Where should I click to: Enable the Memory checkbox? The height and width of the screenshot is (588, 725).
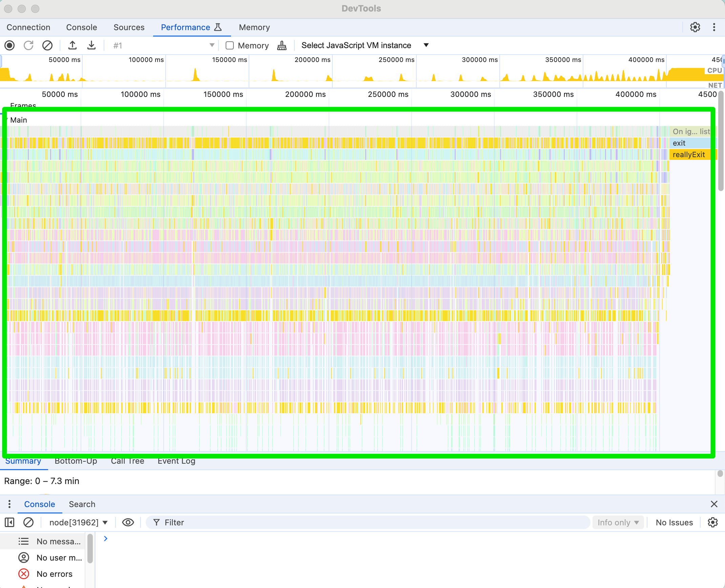click(230, 45)
